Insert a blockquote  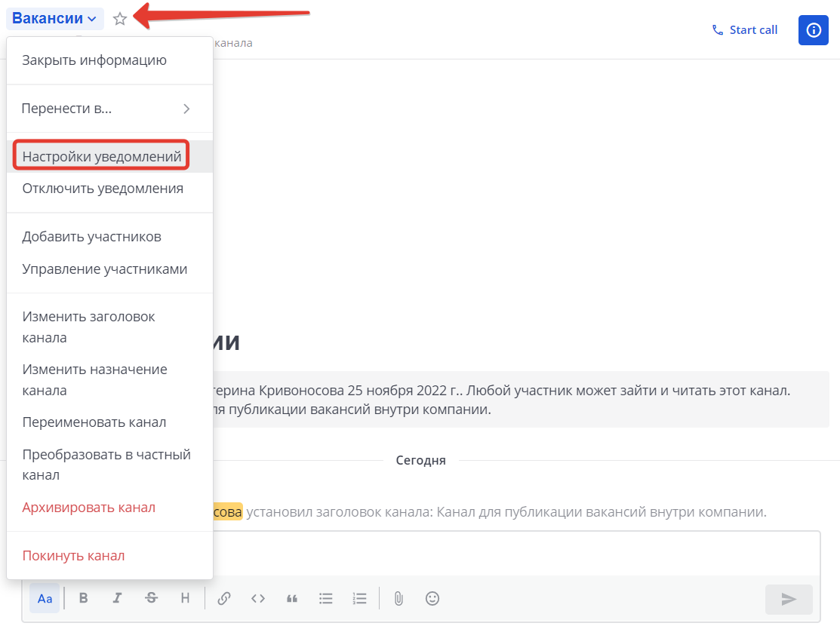[291, 598]
